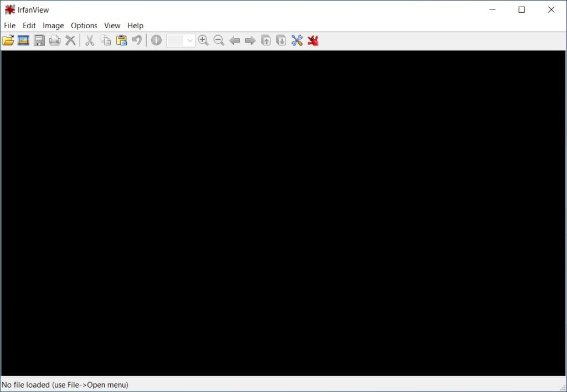Click the Save floppy disk icon
The height and width of the screenshot is (392, 567).
coord(39,40)
